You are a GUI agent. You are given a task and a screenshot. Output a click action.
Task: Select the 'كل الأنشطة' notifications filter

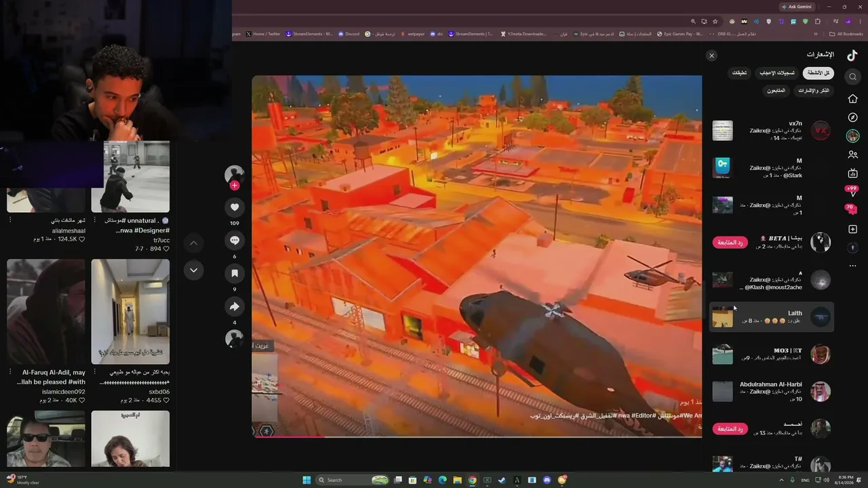[x=818, y=73]
